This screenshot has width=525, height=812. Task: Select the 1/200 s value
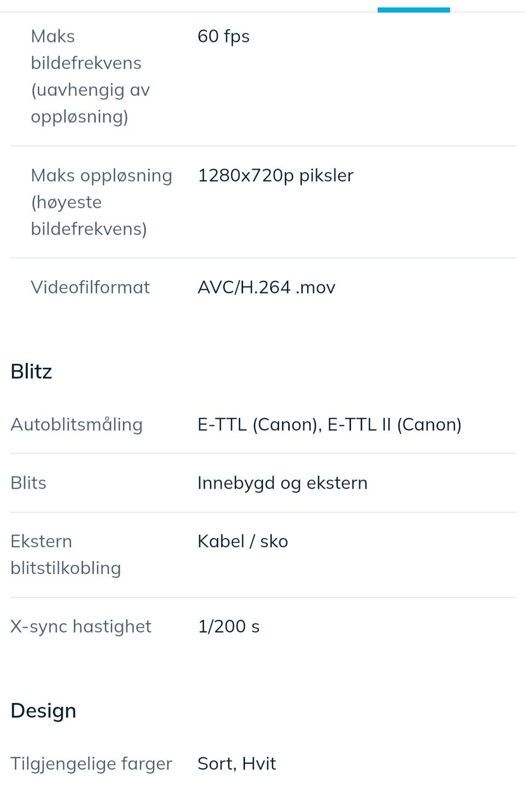[x=228, y=627]
